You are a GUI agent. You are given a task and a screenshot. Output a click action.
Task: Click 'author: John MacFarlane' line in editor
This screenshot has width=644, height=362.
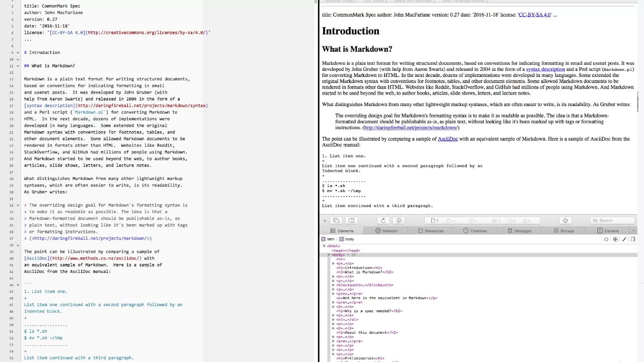point(53,13)
